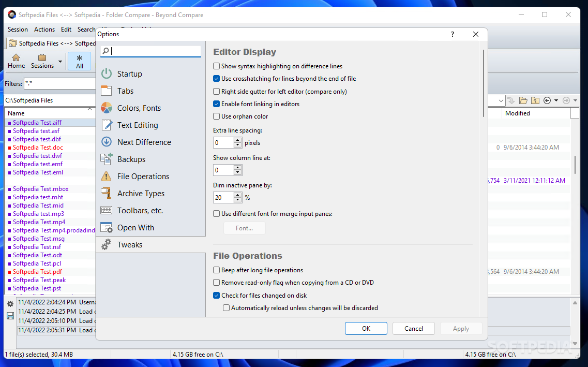The image size is (588, 367).
Task: Uncheck crosshatching for lines beyond end of file
Action: tap(216, 79)
